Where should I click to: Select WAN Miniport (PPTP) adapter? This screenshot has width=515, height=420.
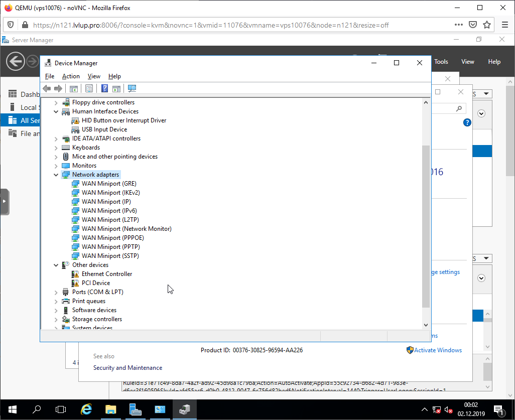110,247
